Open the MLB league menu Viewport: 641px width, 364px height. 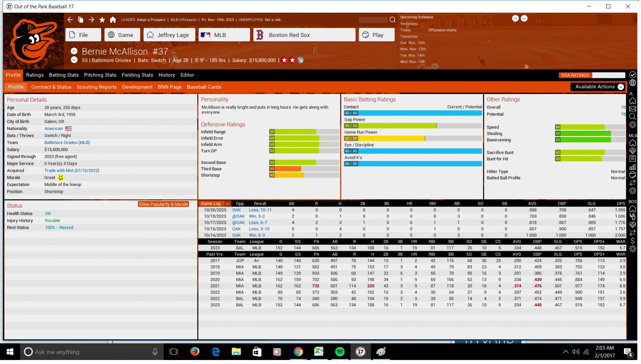click(x=224, y=35)
